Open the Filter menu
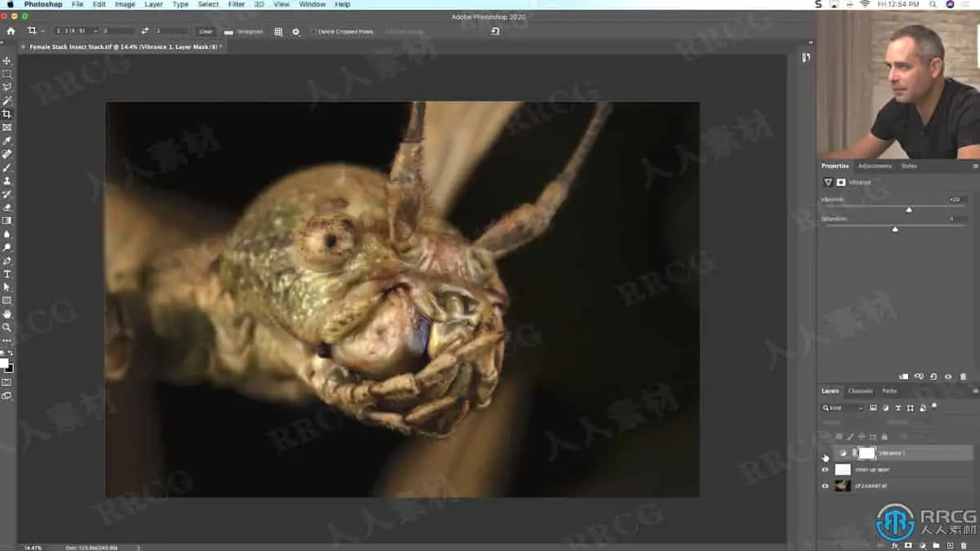 236,4
